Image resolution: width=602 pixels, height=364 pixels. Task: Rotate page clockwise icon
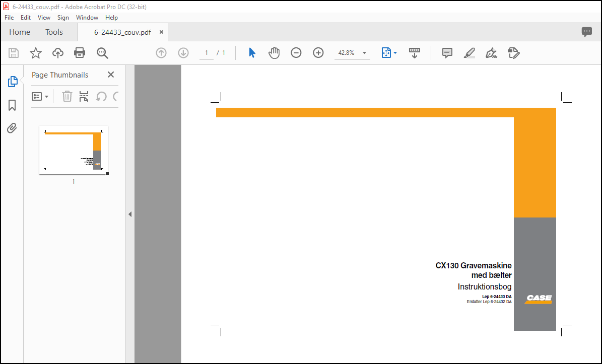115,96
